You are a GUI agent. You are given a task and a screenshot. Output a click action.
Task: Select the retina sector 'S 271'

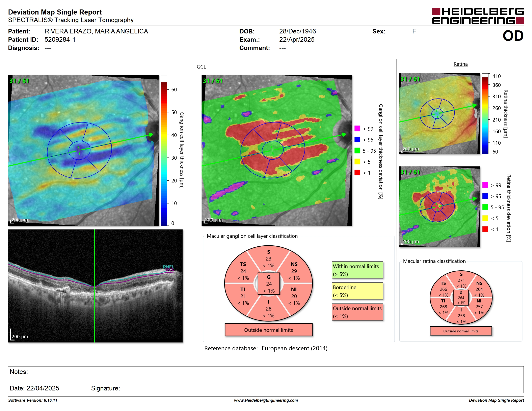pos(461,280)
